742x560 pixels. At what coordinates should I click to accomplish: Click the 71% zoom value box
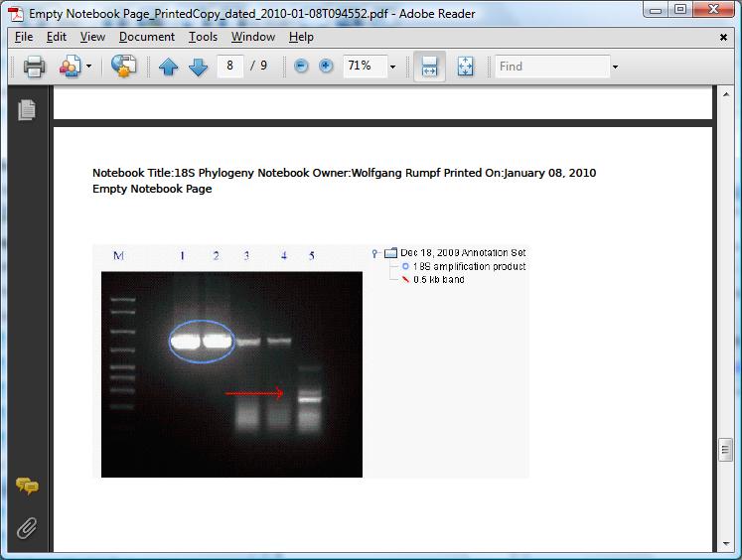point(366,66)
